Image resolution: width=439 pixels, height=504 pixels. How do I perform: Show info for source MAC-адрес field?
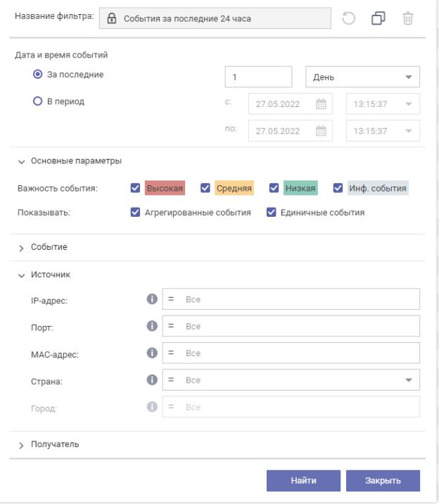(x=152, y=353)
